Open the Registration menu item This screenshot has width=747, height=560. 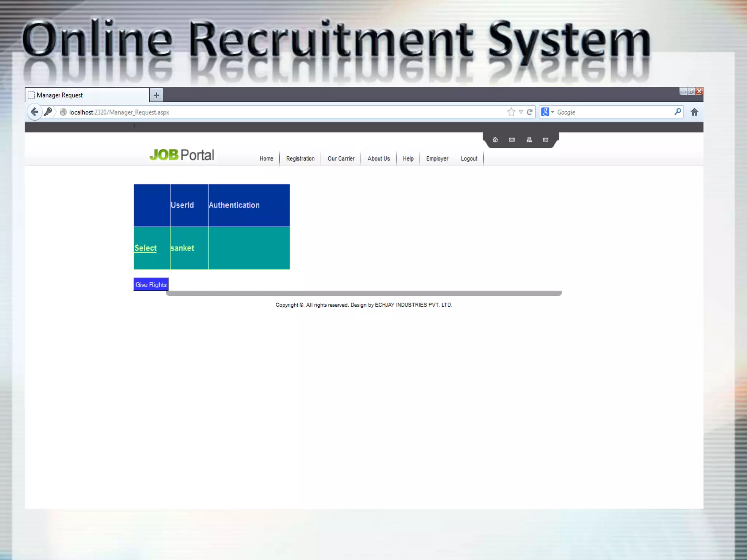point(300,159)
